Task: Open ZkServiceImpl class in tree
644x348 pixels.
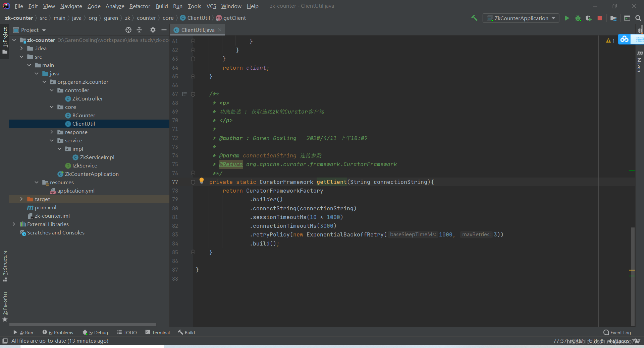Action: [x=94, y=157]
